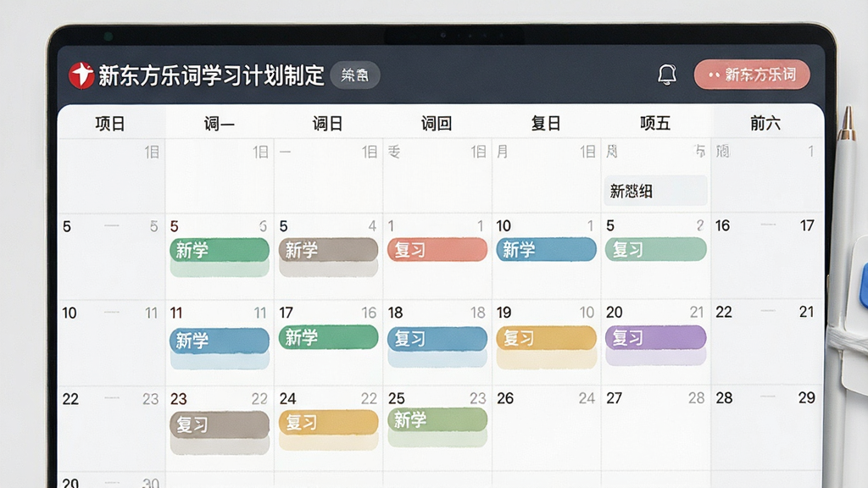Select the gray pill tag beside the title
This screenshot has height=488, width=868.
355,75
